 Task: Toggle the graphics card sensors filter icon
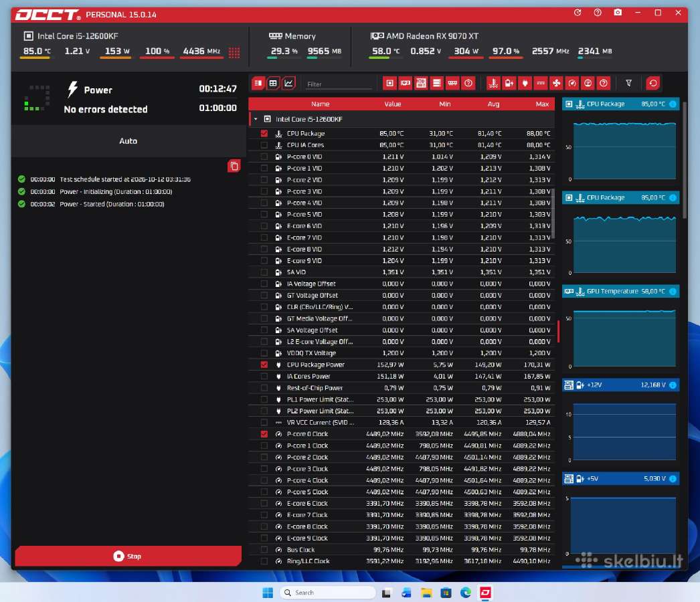click(x=406, y=83)
